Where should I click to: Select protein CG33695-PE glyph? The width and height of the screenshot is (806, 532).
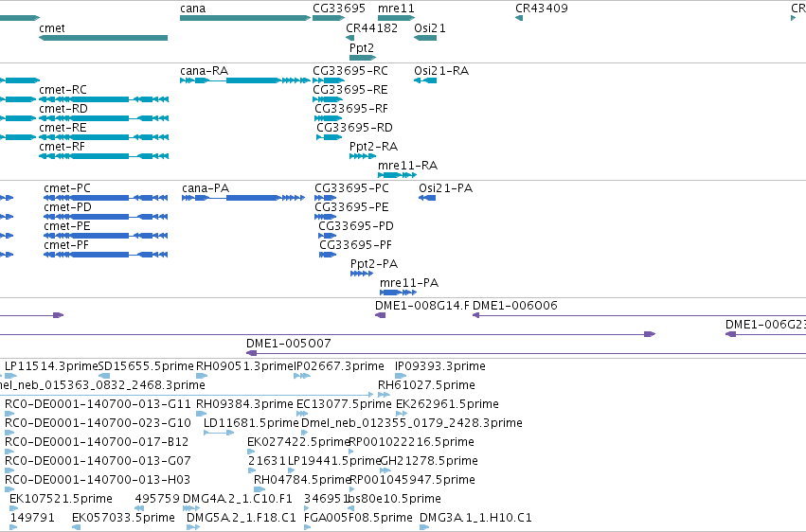(x=326, y=217)
